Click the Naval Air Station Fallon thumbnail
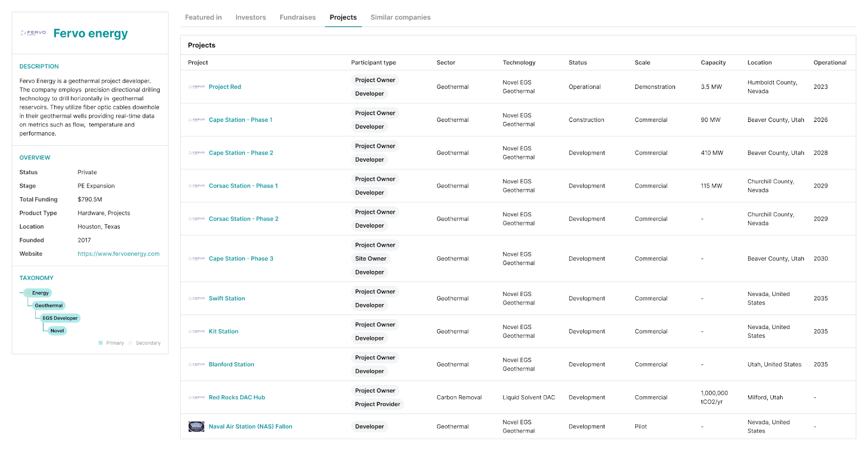 click(x=196, y=427)
